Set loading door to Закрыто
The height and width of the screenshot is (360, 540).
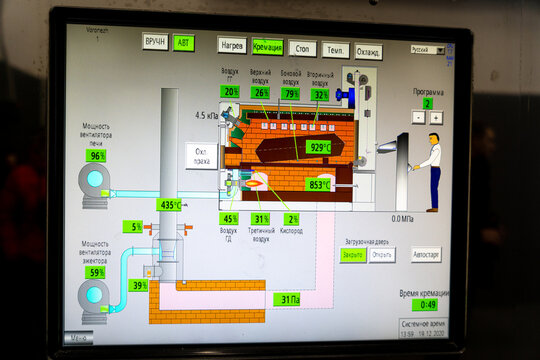click(x=353, y=255)
